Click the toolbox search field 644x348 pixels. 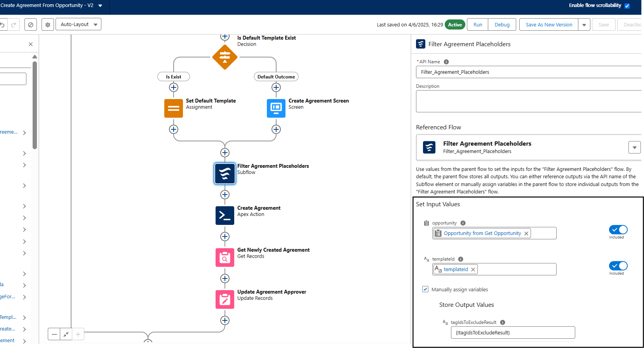(13, 79)
